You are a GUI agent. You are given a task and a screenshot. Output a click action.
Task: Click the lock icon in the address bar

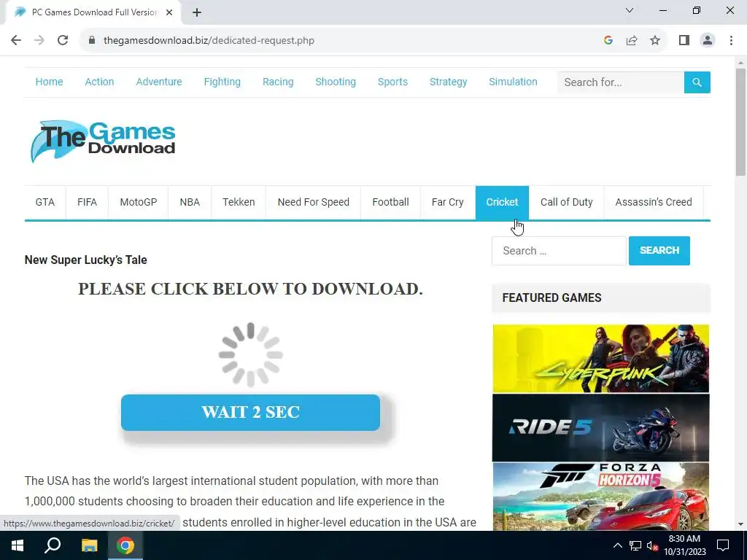(x=92, y=41)
